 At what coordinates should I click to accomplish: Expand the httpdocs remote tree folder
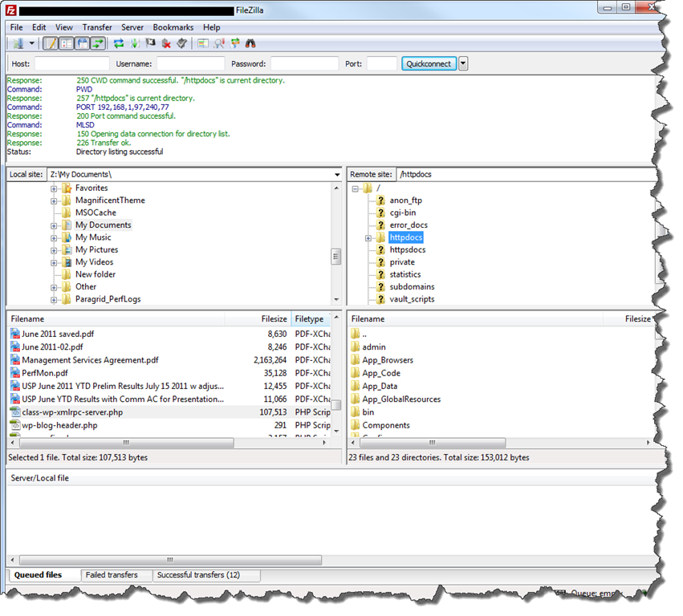coord(368,237)
